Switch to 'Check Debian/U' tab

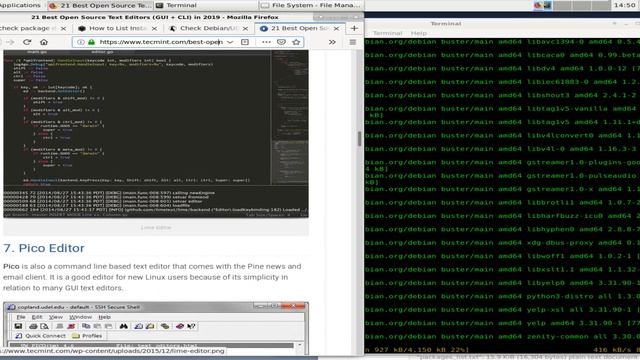[x=209, y=28]
